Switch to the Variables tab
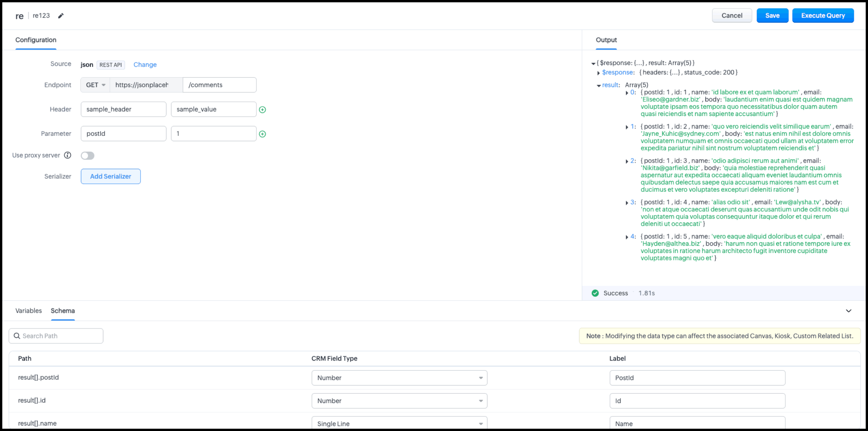Image resolution: width=868 pixels, height=431 pixels. click(28, 311)
